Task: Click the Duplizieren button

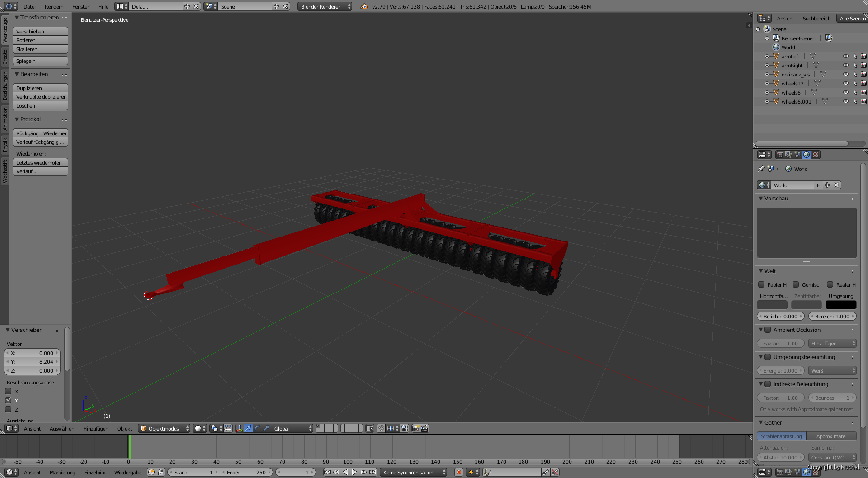Action: 40,88
